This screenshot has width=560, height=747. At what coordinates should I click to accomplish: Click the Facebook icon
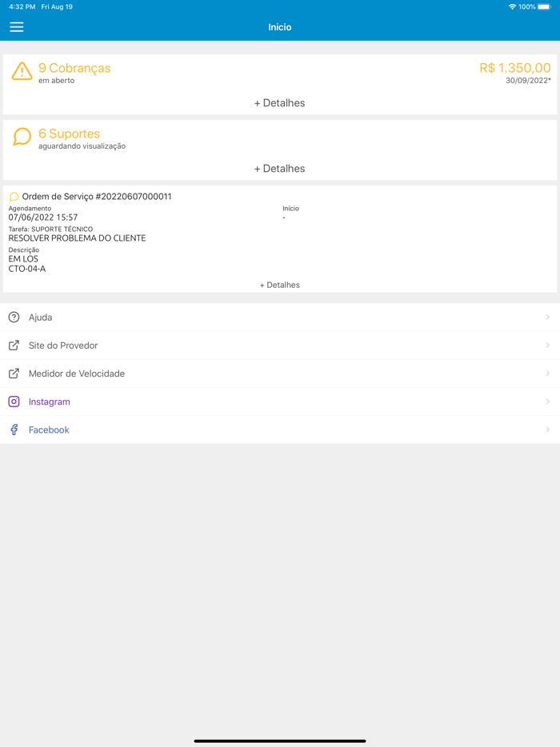(14, 429)
